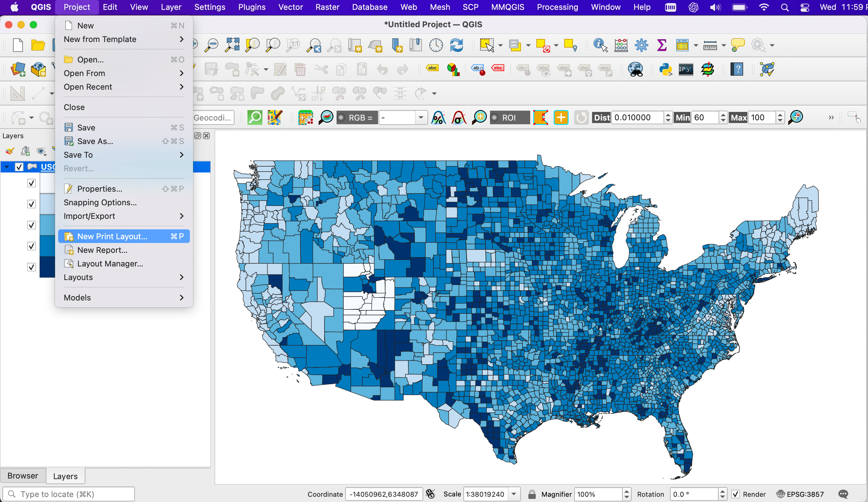Open the Scale dropdown arrow
This screenshot has height=502, width=868.
[x=513, y=494]
